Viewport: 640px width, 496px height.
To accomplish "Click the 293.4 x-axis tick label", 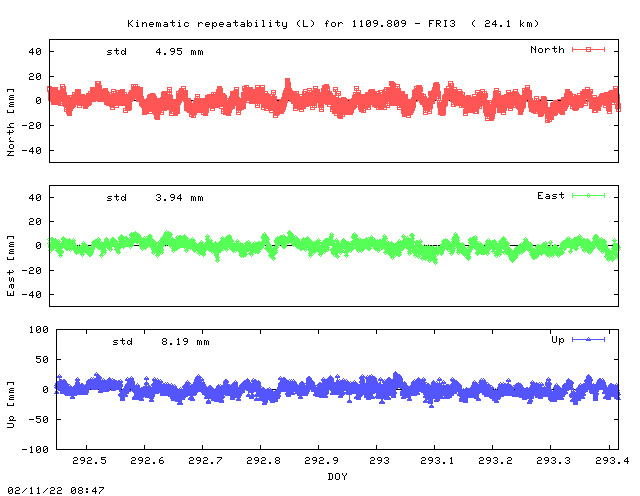I will pos(612,460).
